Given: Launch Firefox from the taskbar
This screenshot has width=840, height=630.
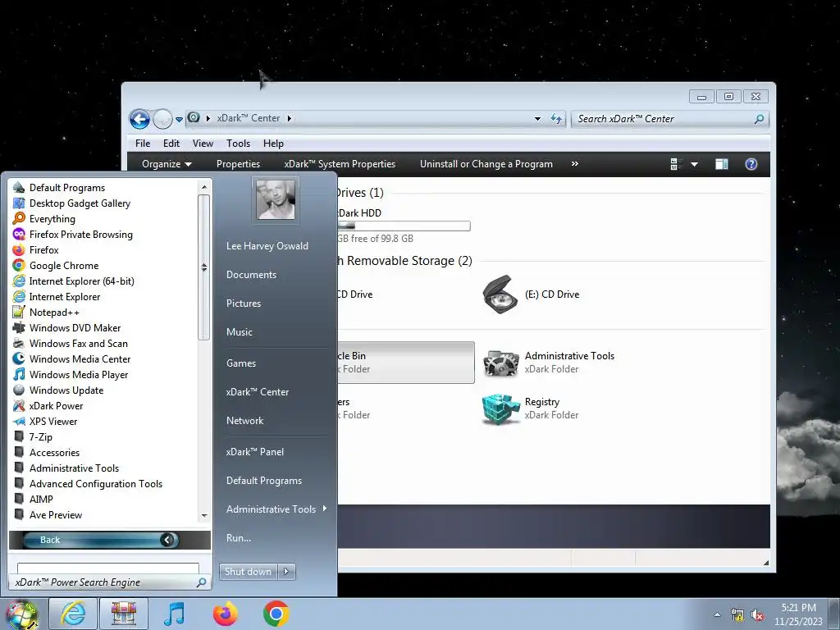Looking at the screenshot, I should click(225, 614).
